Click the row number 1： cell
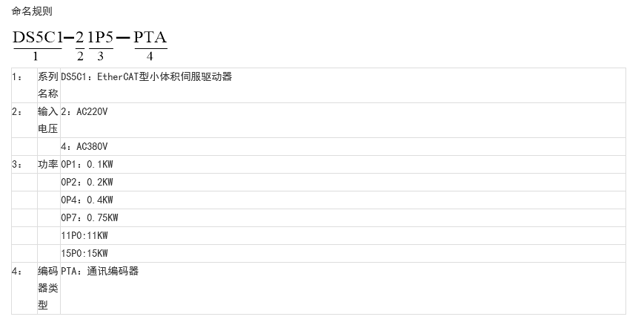The width and height of the screenshot is (644, 331). tap(18, 76)
